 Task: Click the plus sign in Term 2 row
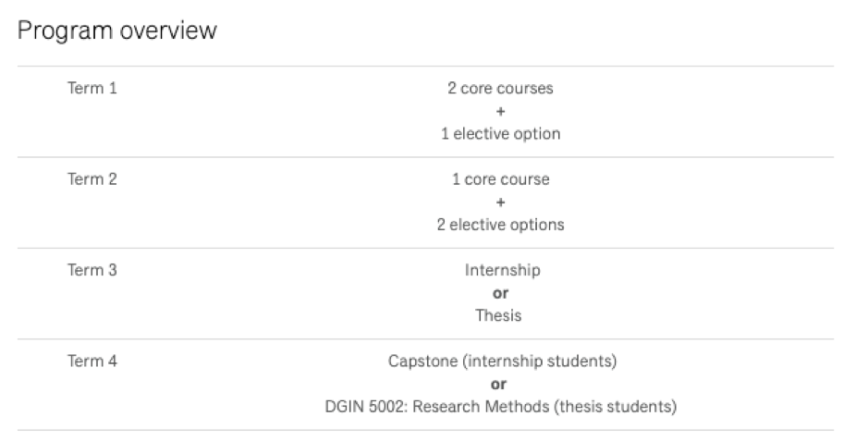[500, 202]
